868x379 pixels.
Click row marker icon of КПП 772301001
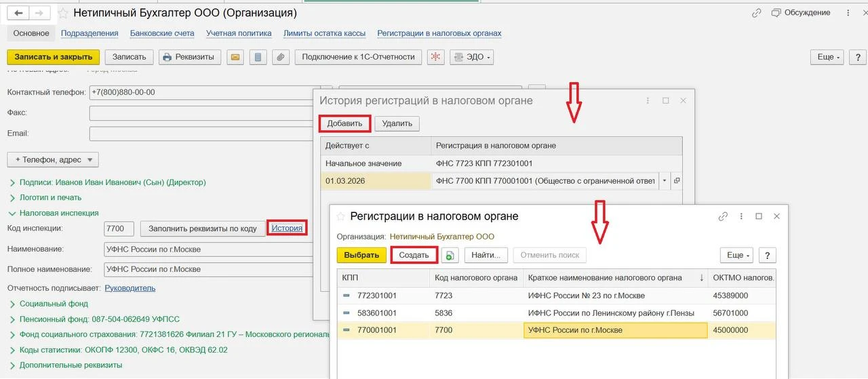(347, 296)
